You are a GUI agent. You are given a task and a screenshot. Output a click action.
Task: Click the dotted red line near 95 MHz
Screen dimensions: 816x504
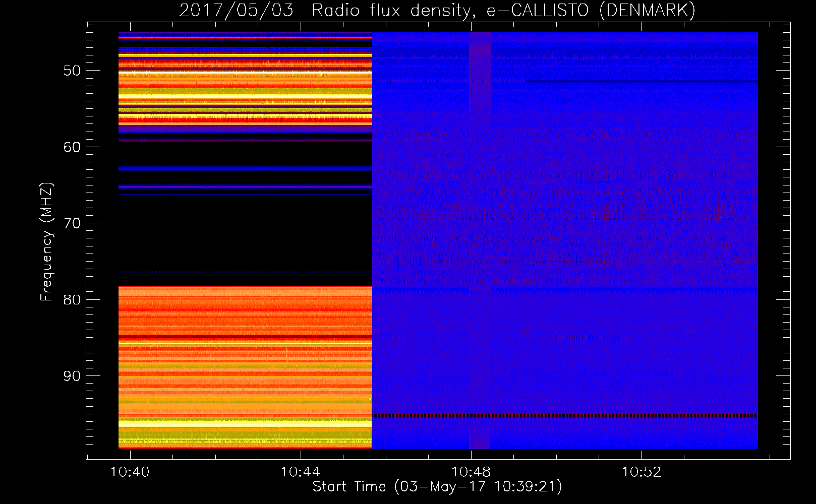pyautogui.click(x=565, y=416)
